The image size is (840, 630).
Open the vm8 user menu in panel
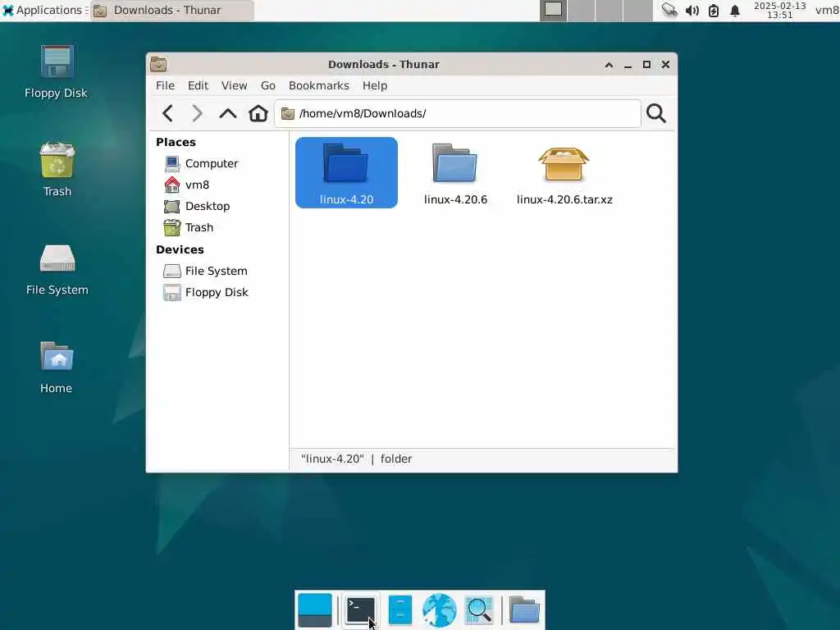(x=827, y=10)
